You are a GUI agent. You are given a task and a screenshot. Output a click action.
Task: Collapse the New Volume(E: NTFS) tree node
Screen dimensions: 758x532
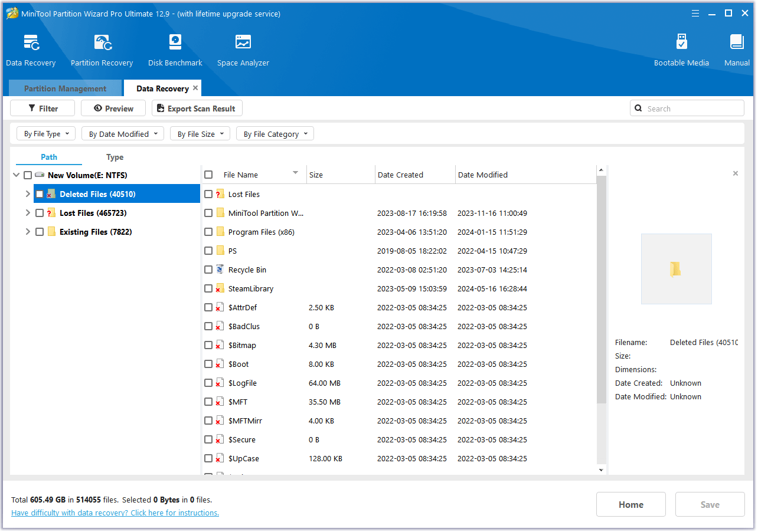tap(16, 175)
